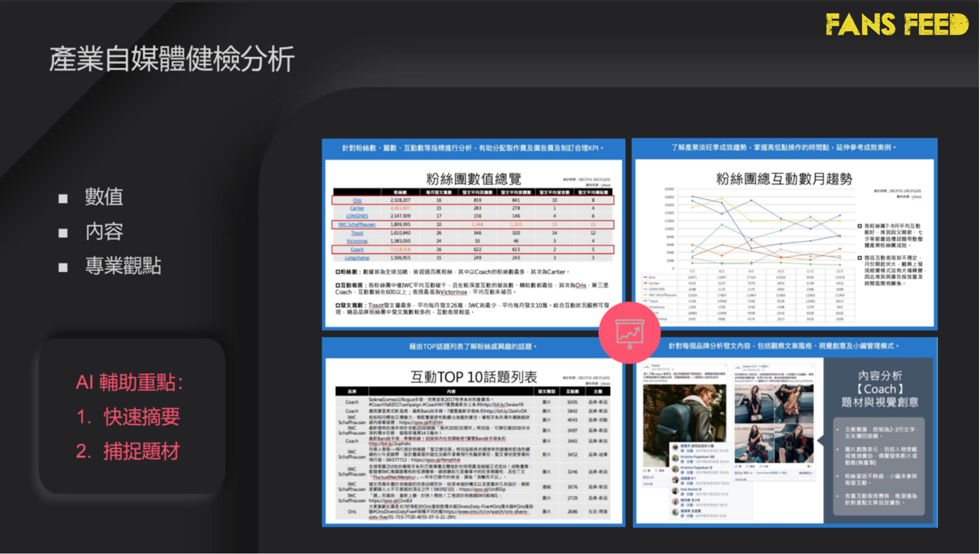Viewport: 980px width, 554px height.
Task: Open the 粉絲團總互動數月趨勢 chart thumbnail
Action: click(785, 234)
